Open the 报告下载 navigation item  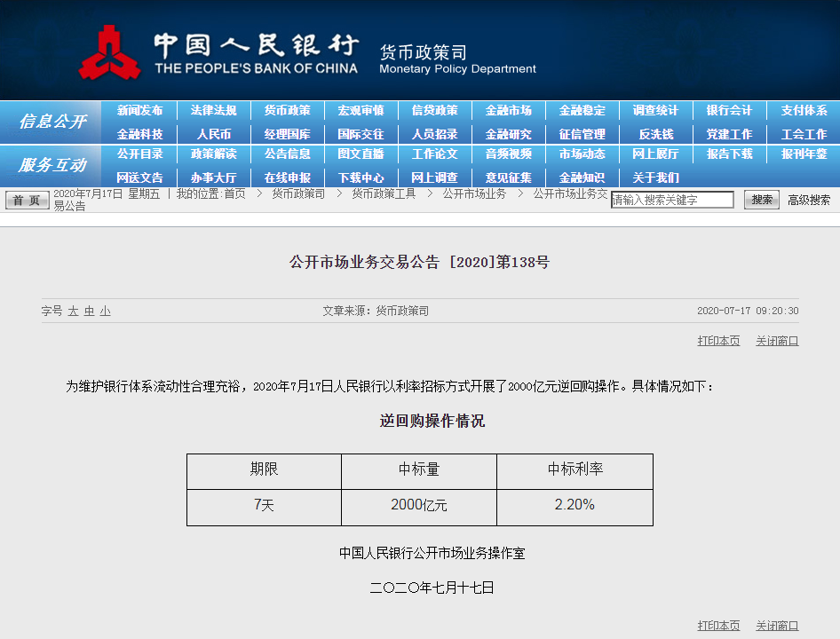click(729, 154)
